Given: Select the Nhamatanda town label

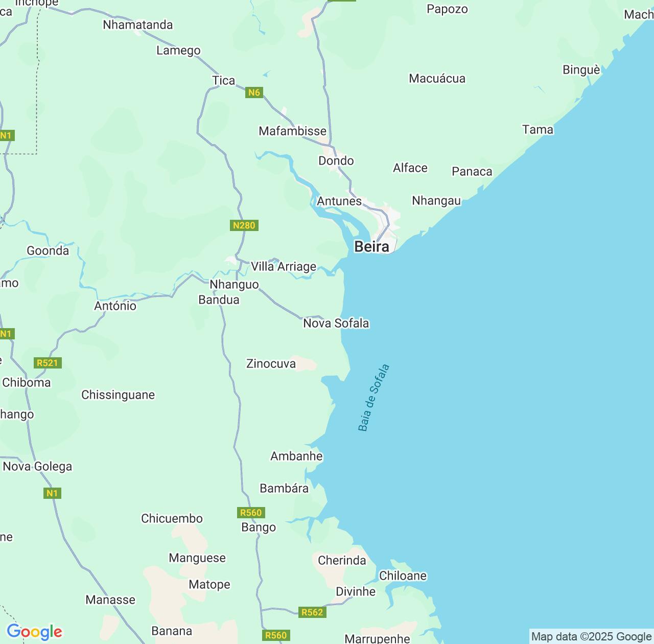Looking at the screenshot, I should pyautogui.click(x=138, y=25).
